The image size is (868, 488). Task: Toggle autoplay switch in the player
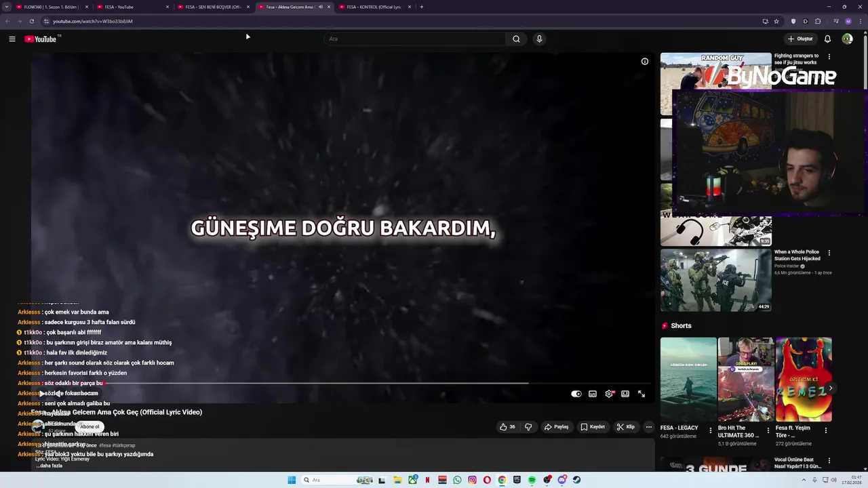[x=576, y=394]
